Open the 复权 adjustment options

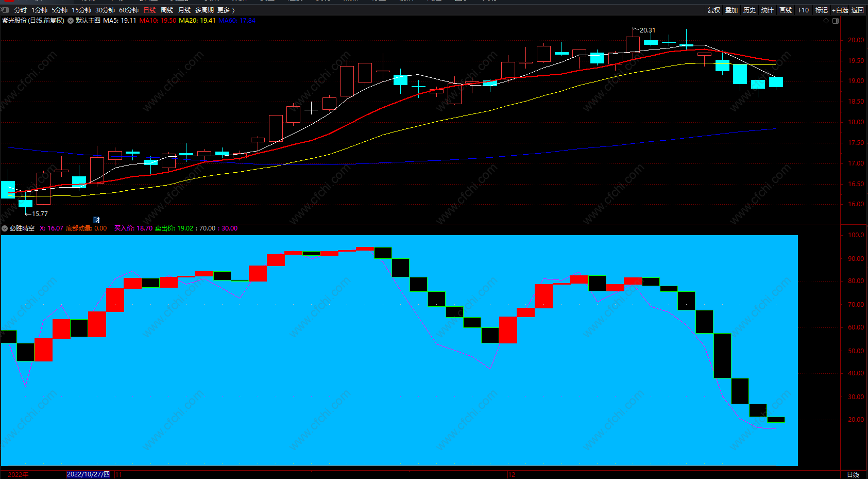point(714,10)
